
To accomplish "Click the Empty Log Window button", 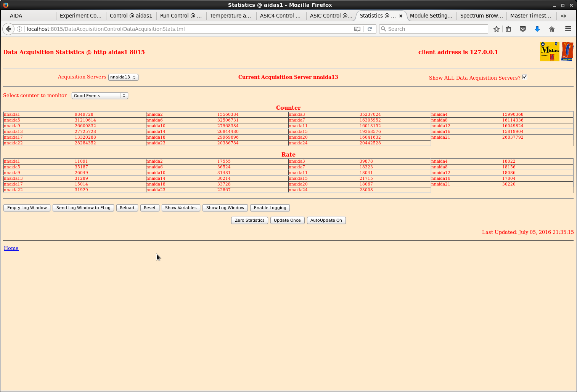I will [27, 208].
